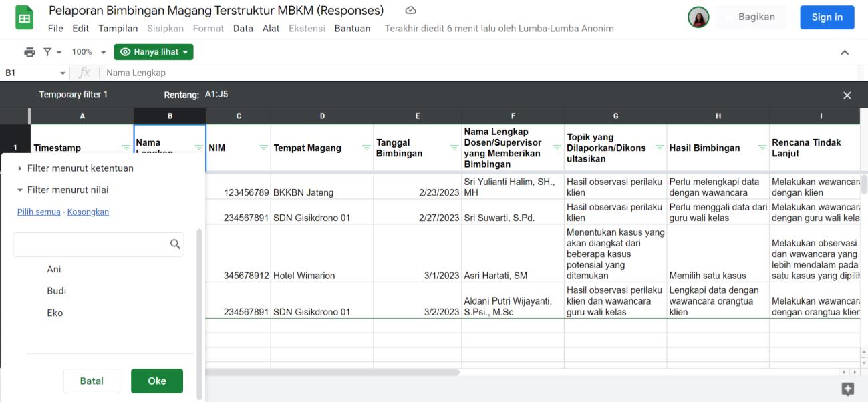Image resolution: width=868 pixels, height=402 pixels.
Task: Click the fx formula icon
Action: point(84,73)
